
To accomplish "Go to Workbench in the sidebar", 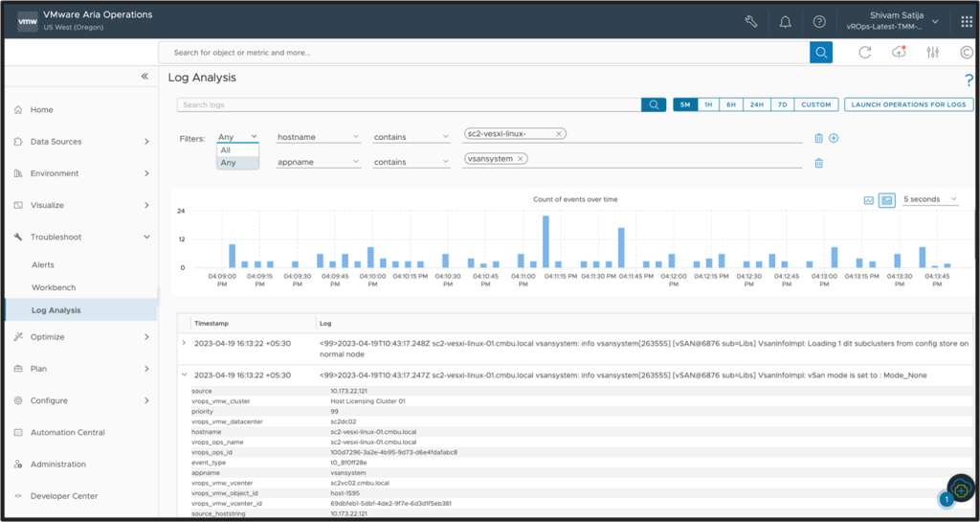I will tap(54, 287).
